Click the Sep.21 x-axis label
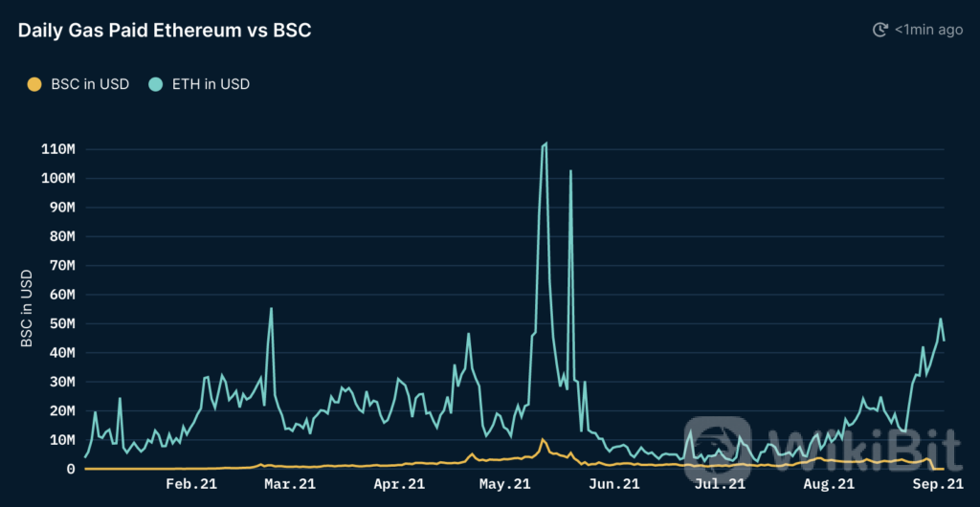The width and height of the screenshot is (980, 507). click(x=937, y=485)
